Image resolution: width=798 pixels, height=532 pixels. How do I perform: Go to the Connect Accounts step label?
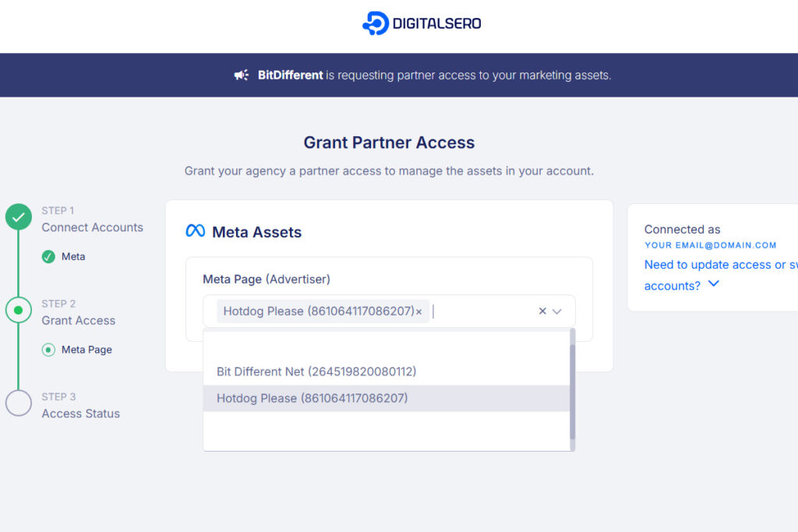(x=92, y=227)
